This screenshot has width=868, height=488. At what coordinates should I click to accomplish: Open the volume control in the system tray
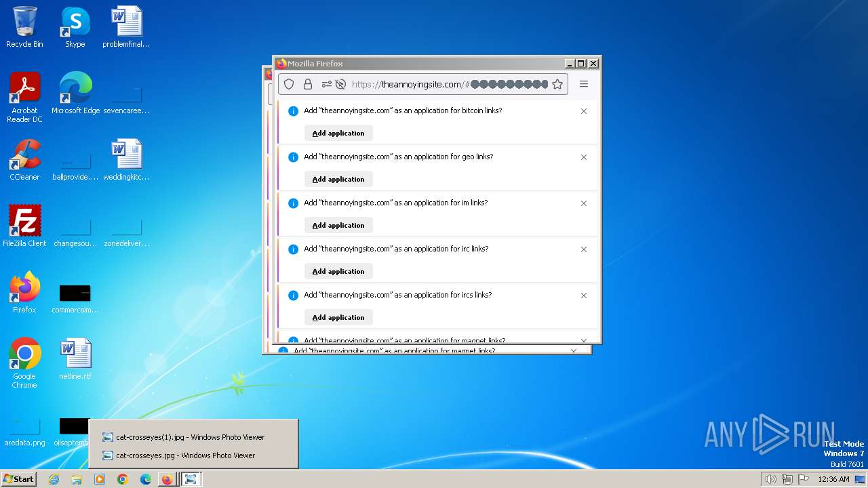770,479
